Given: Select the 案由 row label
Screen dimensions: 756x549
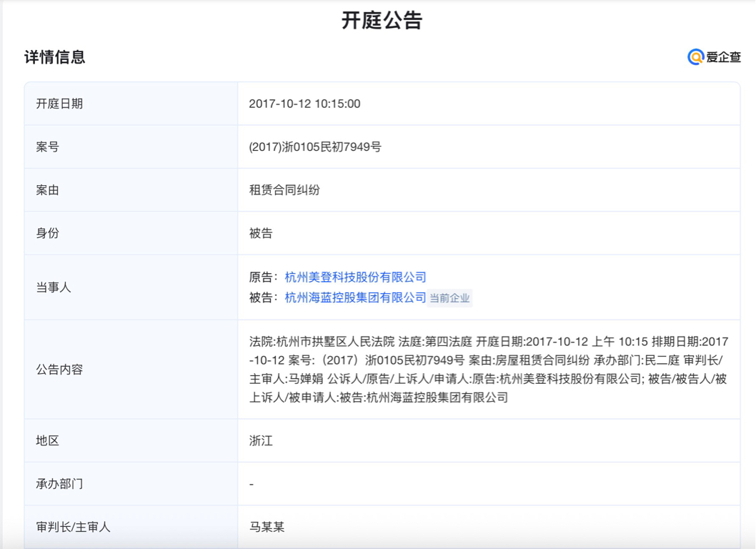Looking at the screenshot, I should click(x=47, y=190).
